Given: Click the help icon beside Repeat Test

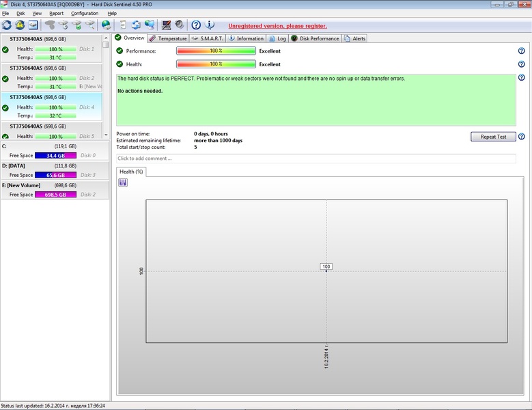Looking at the screenshot, I should click(522, 137).
